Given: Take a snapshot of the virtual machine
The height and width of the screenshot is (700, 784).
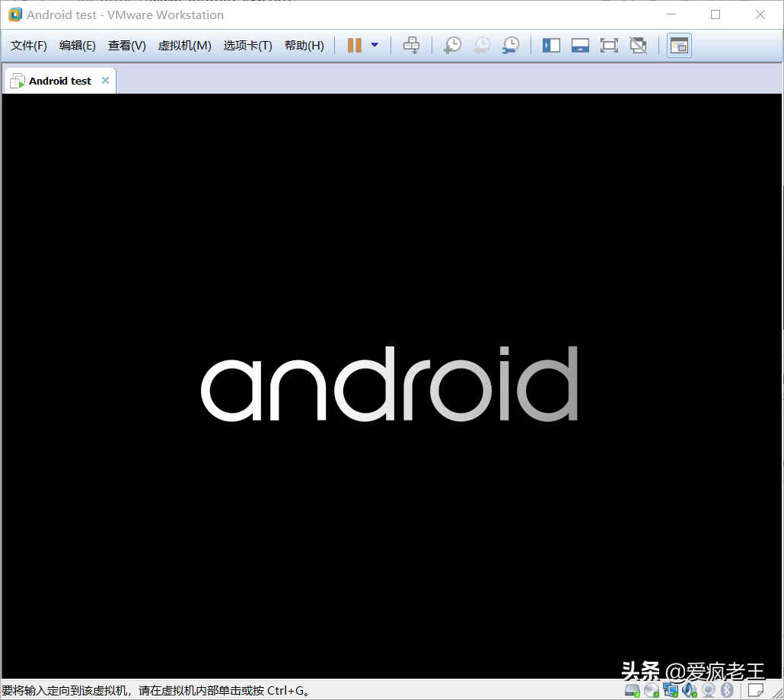Looking at the screenshot, I should coord(453,46).
